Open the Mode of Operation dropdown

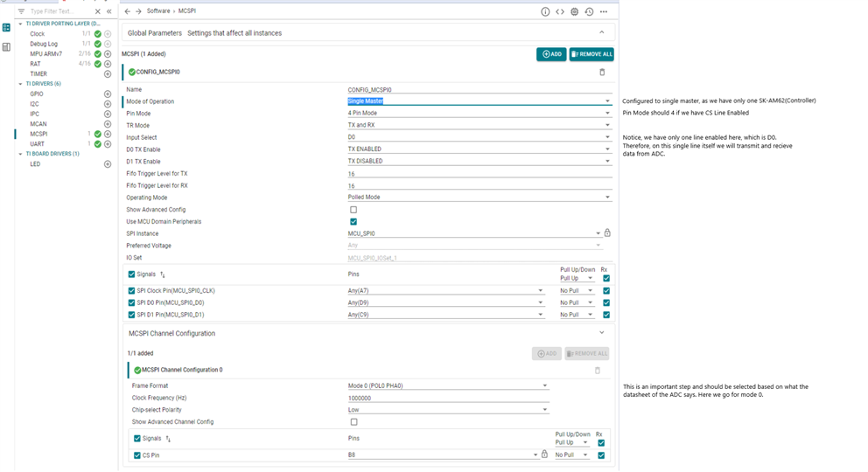pos(479,101)
